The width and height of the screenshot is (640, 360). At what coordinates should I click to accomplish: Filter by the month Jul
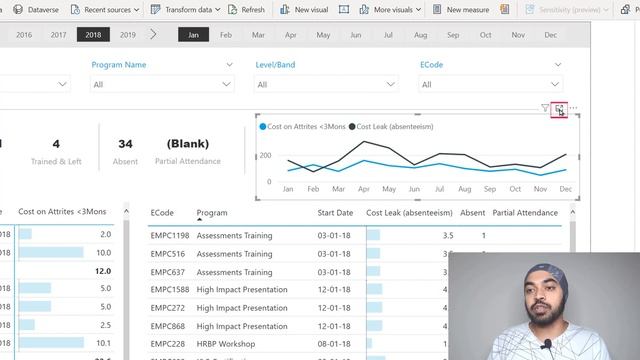tap(388, 35)
